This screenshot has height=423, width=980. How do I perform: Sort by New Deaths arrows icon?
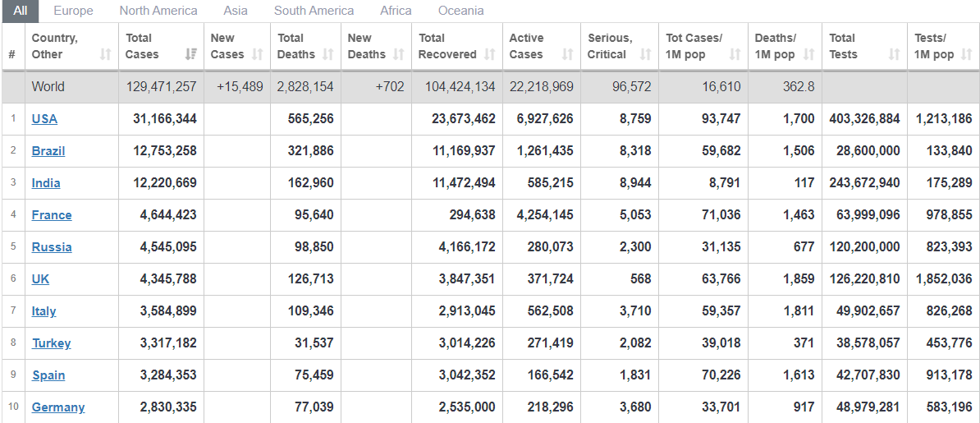point(399,54)
